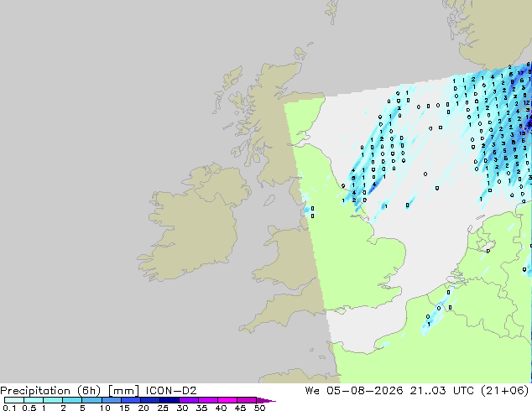This screenshot has width=532, height=411.
Task: Click the 'ICON-D2' model name text
Action: coord(171,391)
